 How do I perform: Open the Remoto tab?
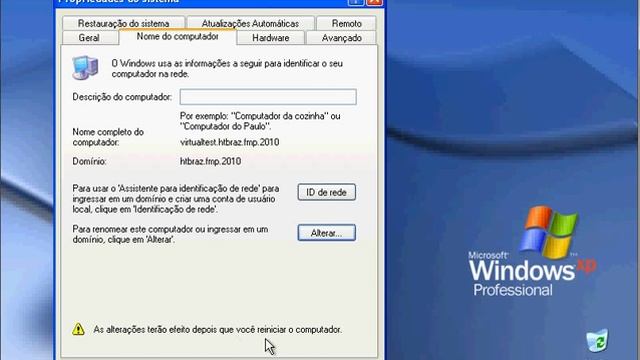pyautogui.click(x=346, y=23)
